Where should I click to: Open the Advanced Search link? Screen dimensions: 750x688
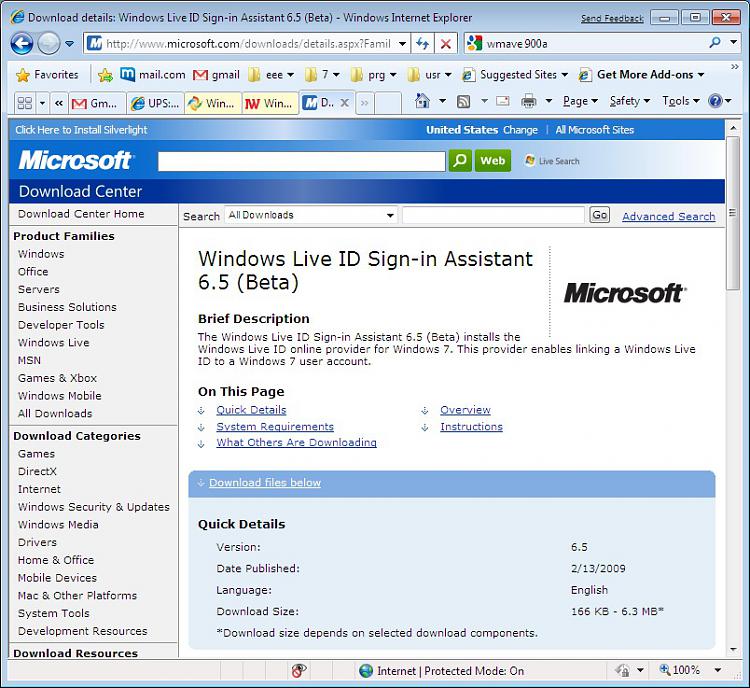[x=668, y=216]
